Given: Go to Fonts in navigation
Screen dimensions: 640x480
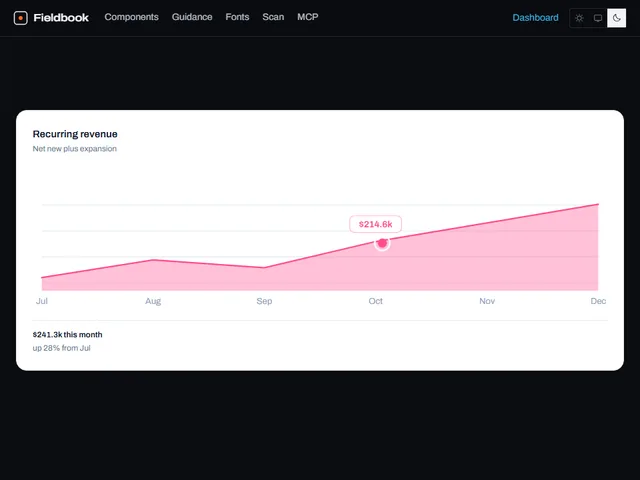Looking at the screenshot, I should (x=237, y=17).
